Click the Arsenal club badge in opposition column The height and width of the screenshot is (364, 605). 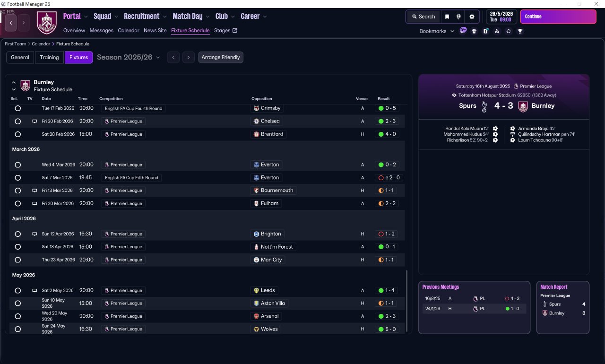pyautogui.click(x=257, y=316)
